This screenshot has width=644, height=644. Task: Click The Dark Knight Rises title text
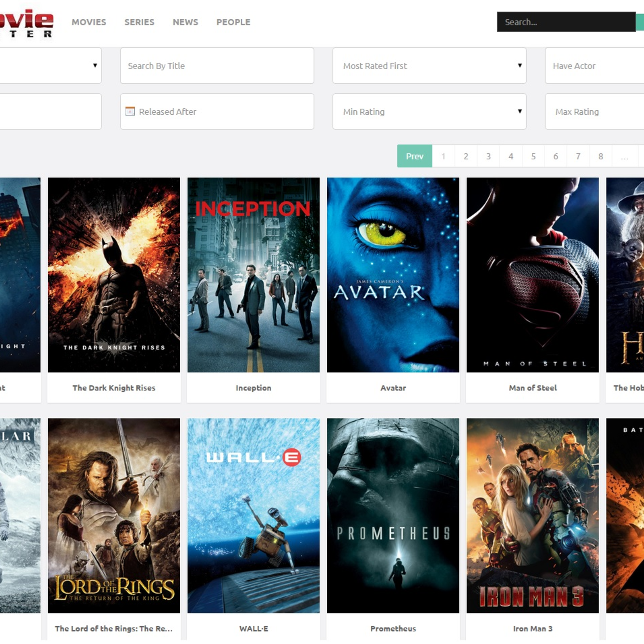114,388
